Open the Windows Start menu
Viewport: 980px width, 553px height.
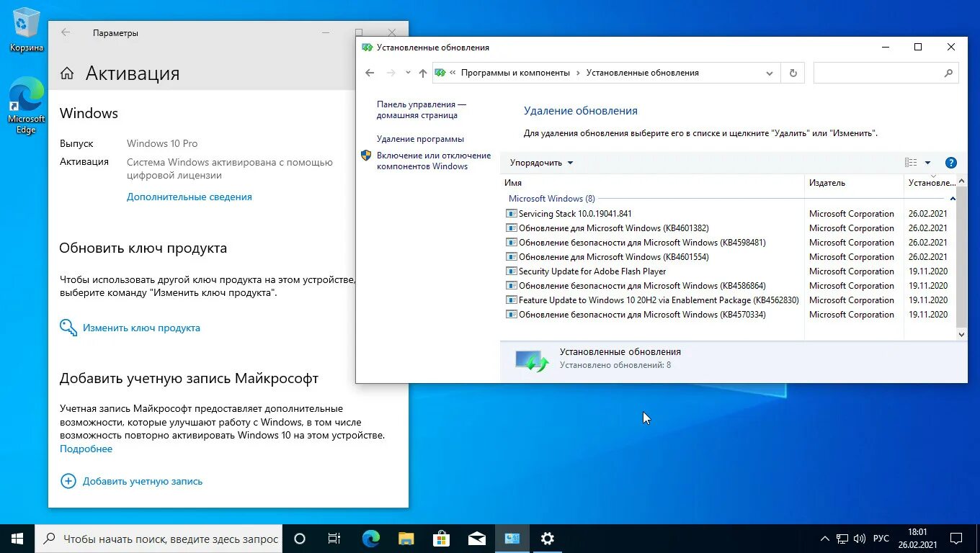17,539
